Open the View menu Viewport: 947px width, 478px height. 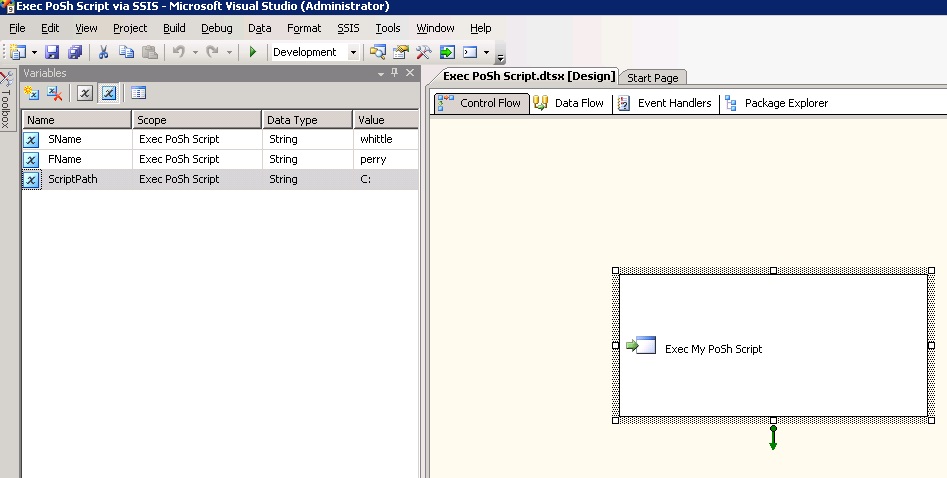(86, 28)
